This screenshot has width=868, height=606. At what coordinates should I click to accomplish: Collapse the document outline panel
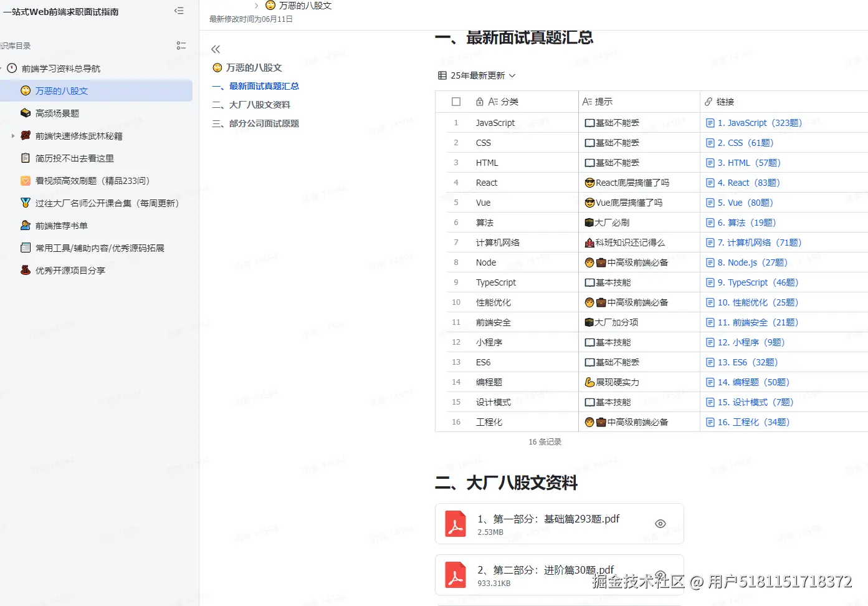pyautogui.click(x=216, y=49)
